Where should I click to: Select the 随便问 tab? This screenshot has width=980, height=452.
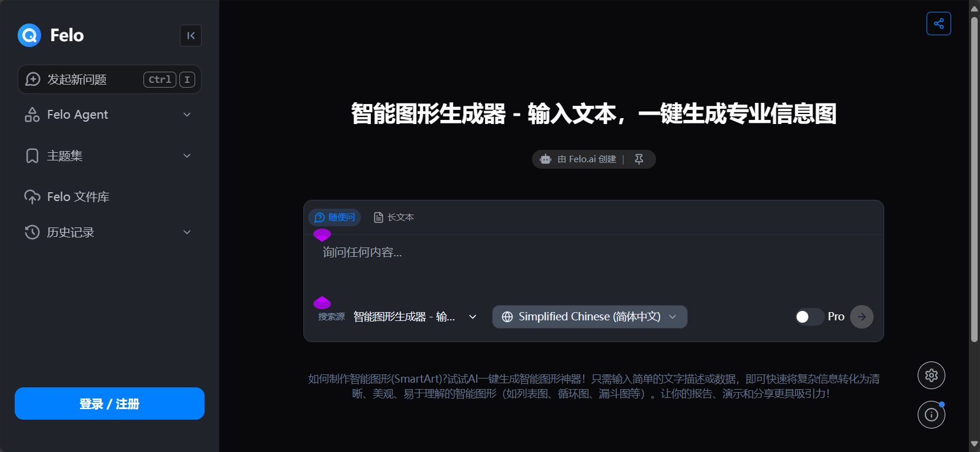[x=335, y=217]
